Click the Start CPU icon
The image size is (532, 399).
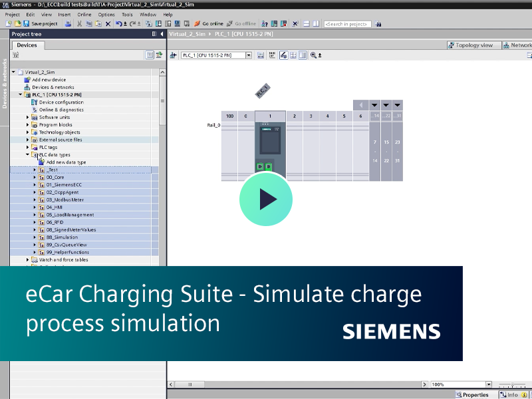[274, 24]
